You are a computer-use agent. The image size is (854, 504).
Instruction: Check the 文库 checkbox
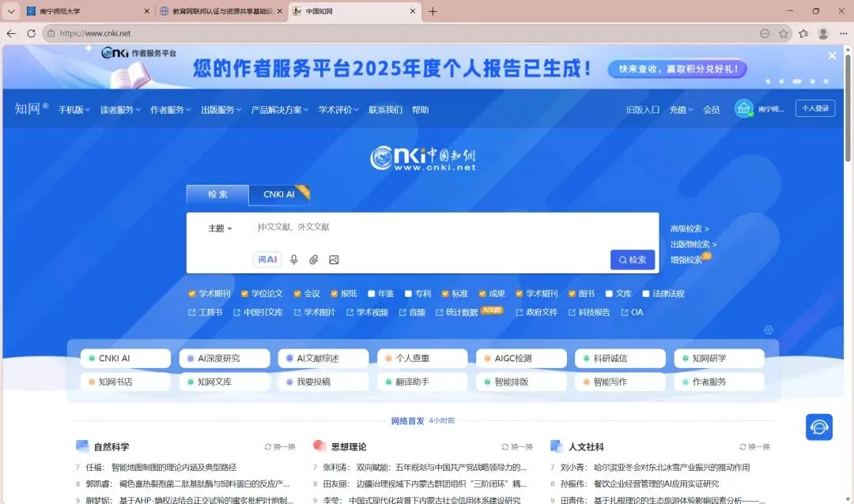coord(609,294)
